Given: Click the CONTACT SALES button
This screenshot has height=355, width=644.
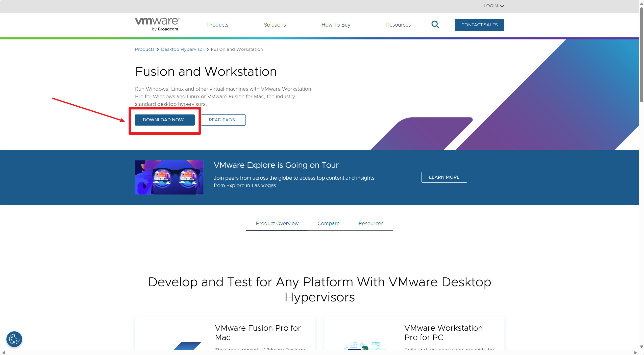Looking at the screenshot, I should pyautogui.click(x=479, y=25).
